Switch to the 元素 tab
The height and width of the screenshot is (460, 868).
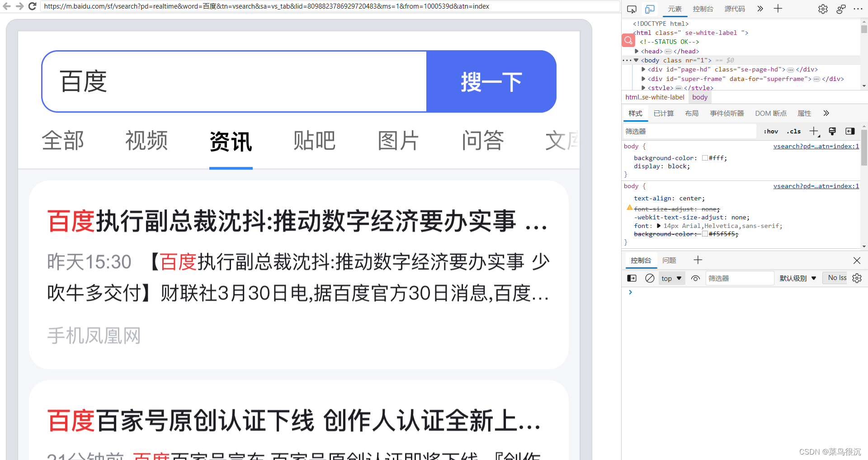point(675,9)
